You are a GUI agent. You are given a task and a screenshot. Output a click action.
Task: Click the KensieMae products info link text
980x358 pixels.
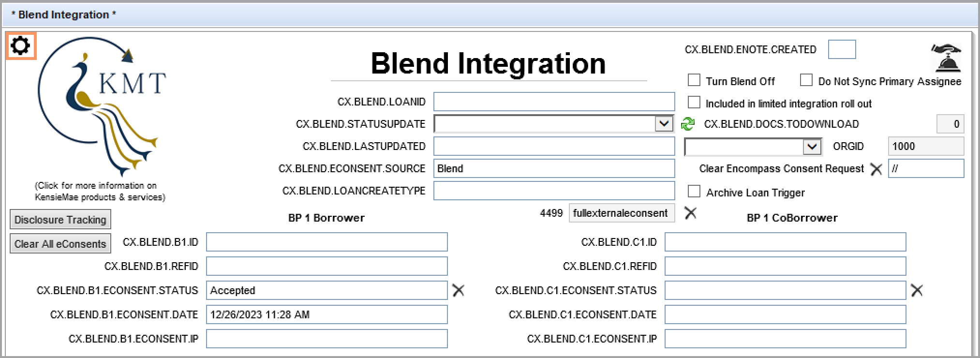pyautogui.click(x=100, y=192)
